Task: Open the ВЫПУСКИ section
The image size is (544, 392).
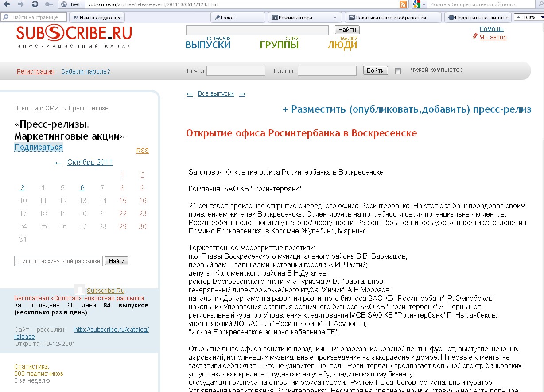Action: (208, 45)
